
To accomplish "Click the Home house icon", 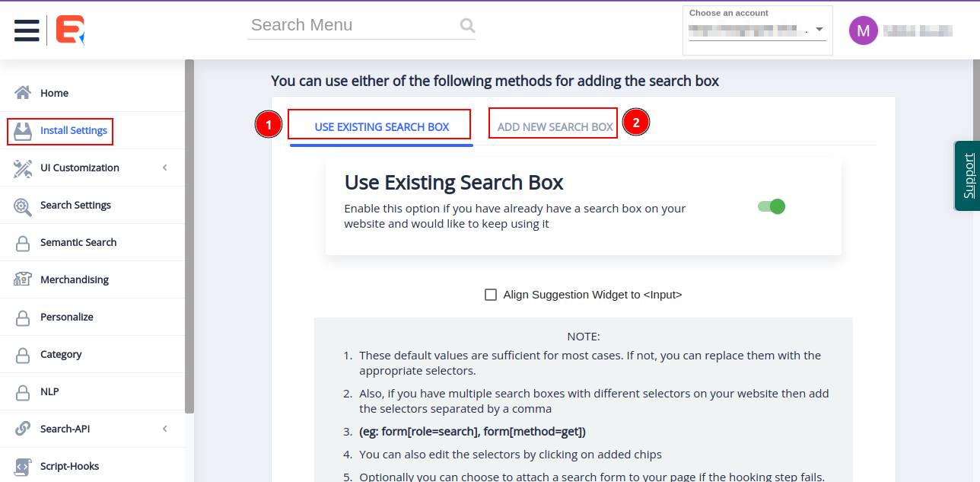I will (23, 93).
